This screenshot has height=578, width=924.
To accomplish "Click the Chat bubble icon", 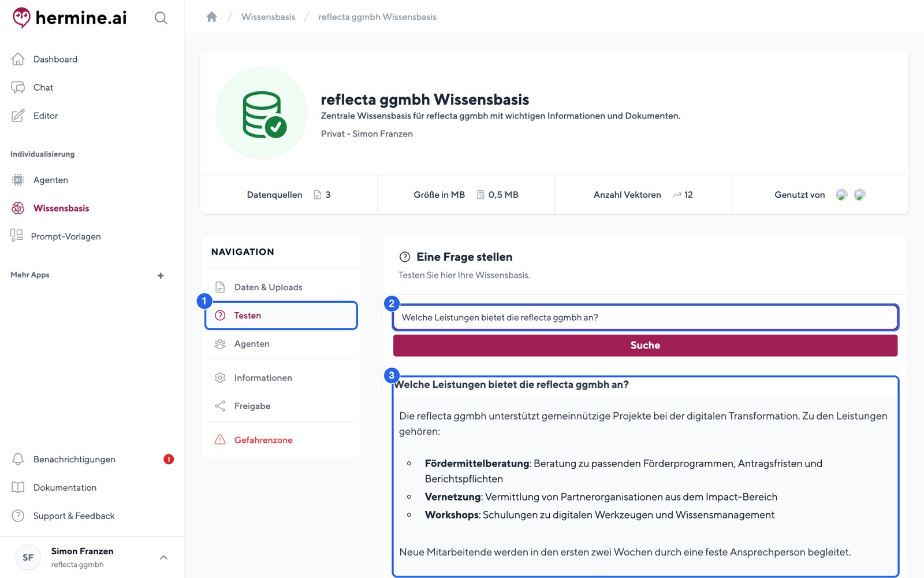I will 18,87.
